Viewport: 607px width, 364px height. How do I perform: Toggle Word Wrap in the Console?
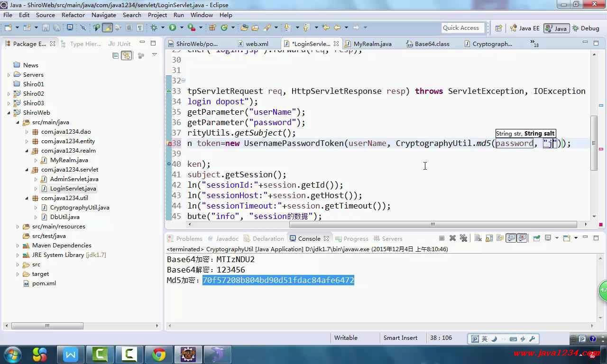click(x=500, y=238)
